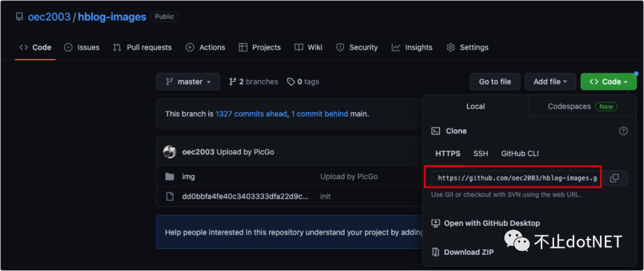Expand the master branch dropdown

188,82
